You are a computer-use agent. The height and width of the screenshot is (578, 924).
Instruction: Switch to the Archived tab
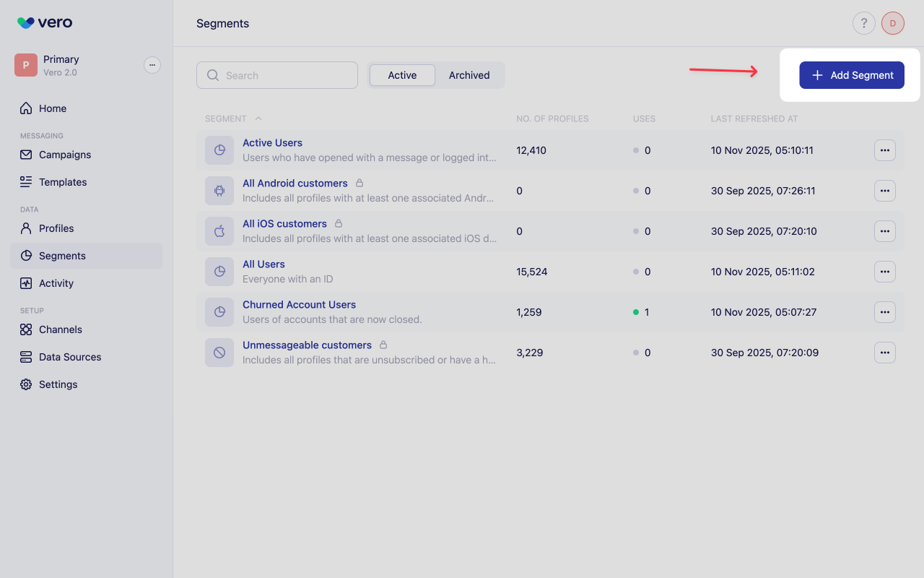pyautogui.click(x=468, y=74)
